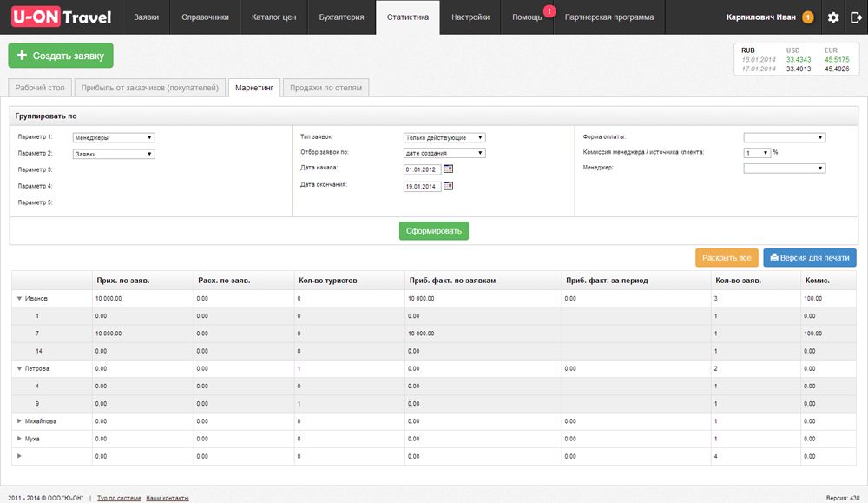Open the Форма оплаты dropdown
This screenshot has height=503, width=868.
point(785,137)
